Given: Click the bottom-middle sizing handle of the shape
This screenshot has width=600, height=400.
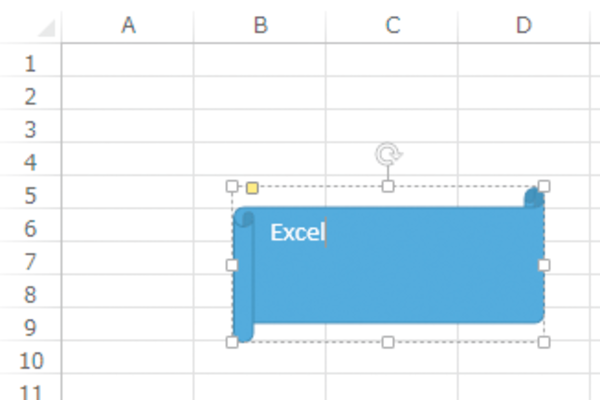Looking at the screenshot, I should coord(388,342).
